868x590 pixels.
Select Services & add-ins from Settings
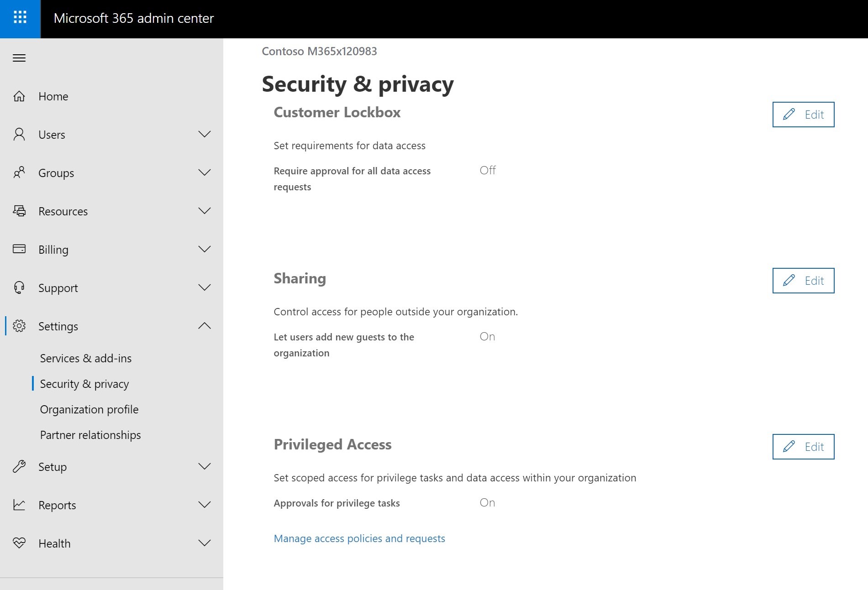coord(86,358)
